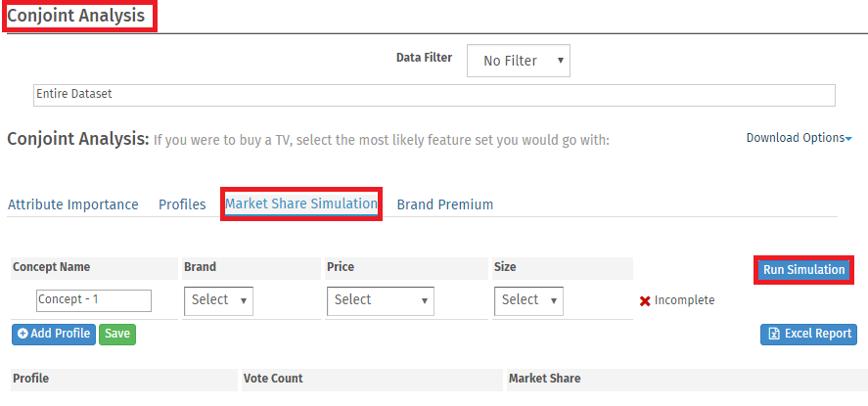
Task: Switch to the Profiles tab
Action: [x=182, y=204]
